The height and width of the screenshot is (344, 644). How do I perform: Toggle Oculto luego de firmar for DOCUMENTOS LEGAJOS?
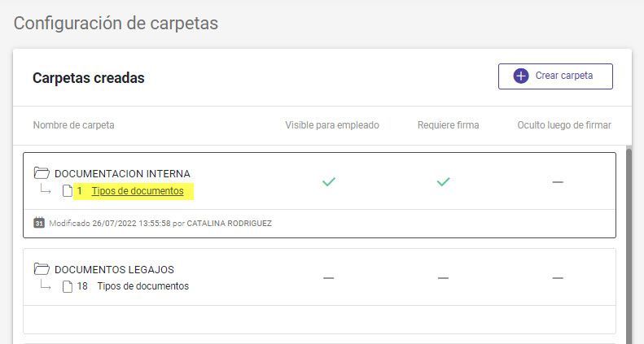(558, 278)
